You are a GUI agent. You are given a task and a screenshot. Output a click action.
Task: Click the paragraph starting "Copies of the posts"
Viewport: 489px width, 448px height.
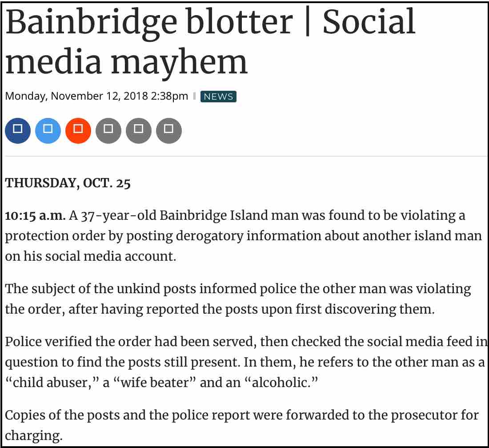pyautogui.click(x=241, y=425)
